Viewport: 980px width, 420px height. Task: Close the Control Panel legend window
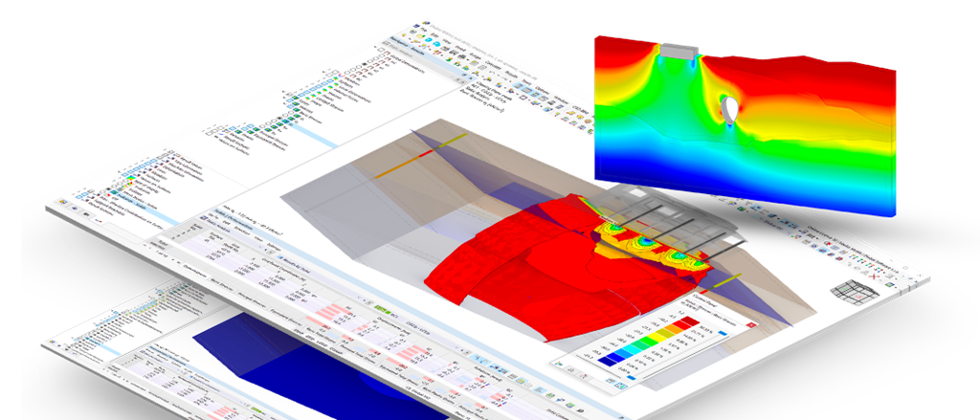[x=751, y=325]
